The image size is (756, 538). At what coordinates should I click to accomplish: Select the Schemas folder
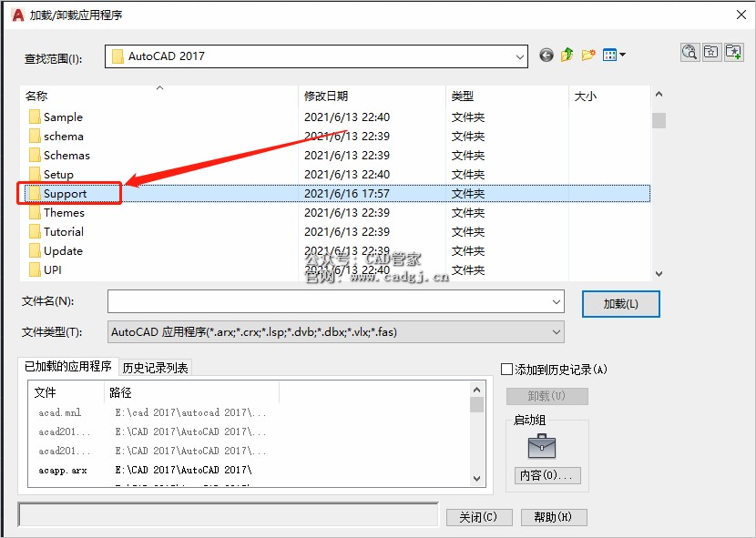click(x=66, y=156)
